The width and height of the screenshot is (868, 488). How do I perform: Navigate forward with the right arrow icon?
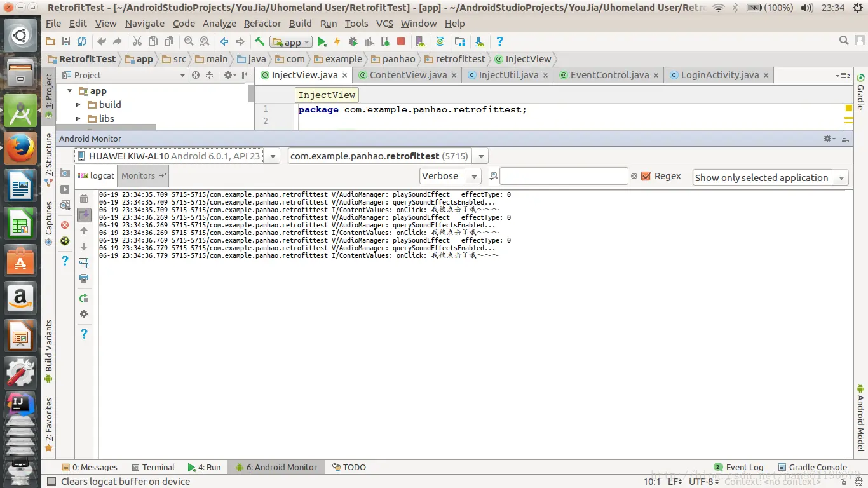(x=240, y=41)
